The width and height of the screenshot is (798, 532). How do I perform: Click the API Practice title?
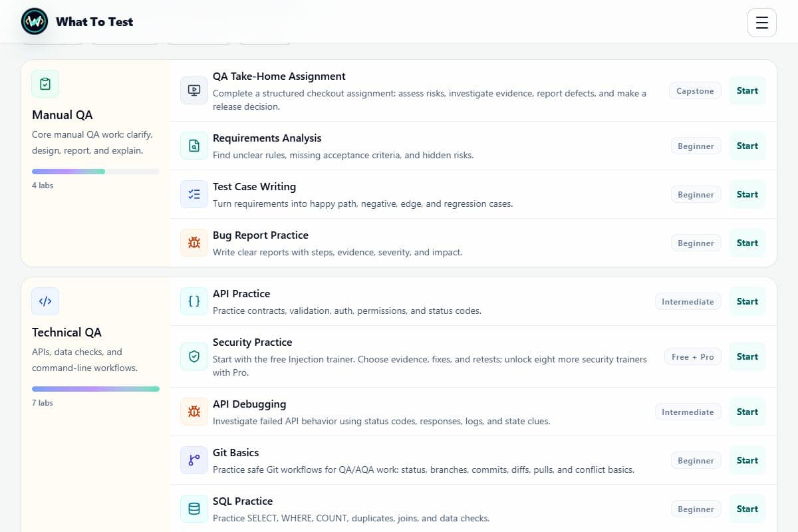click(241, 294)
